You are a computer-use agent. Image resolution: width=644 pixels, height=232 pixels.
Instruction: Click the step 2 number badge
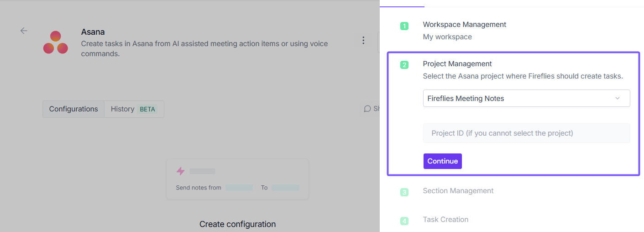point(404,65)
